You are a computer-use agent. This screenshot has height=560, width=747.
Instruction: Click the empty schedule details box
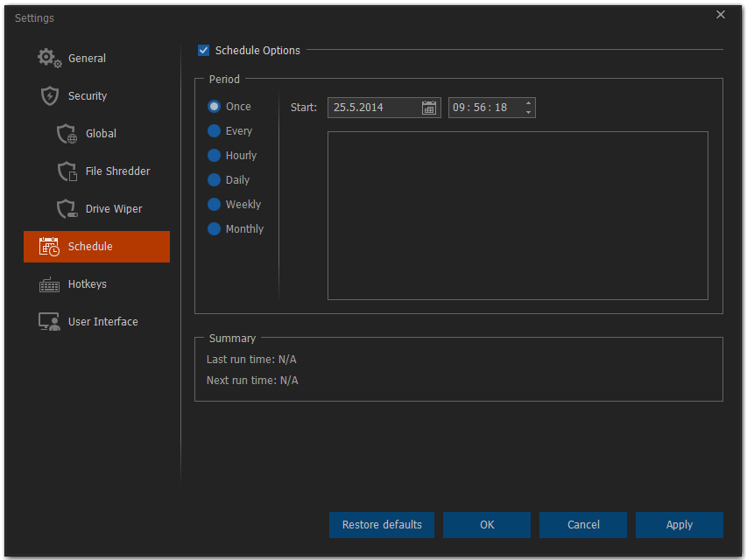518,216
